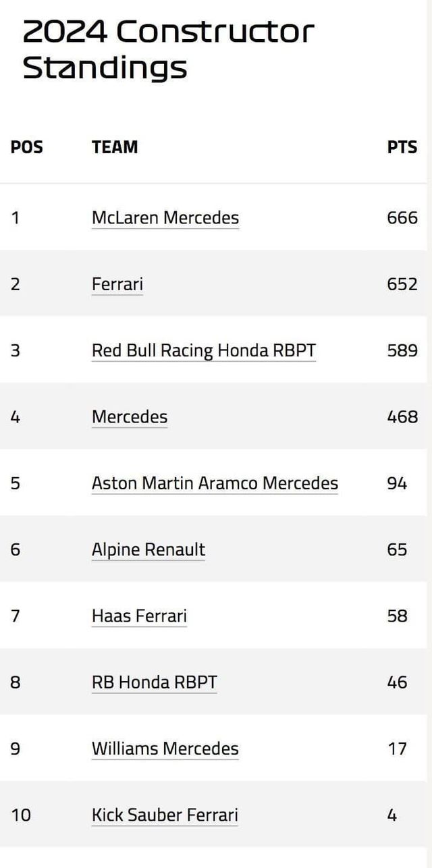The image size is (432, 868).
Task: Click McLaren's 666 points value
Action: [x=402, y=218]
